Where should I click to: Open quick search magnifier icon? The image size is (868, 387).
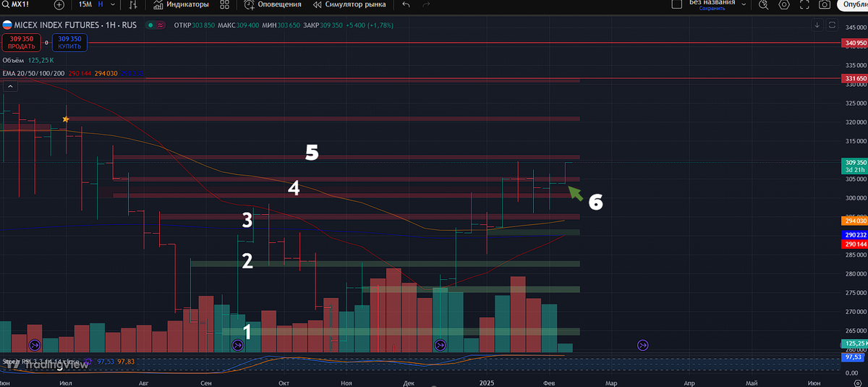764,4
